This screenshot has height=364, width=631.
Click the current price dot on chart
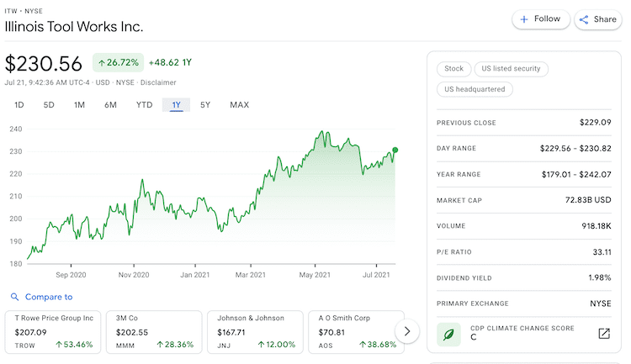point(395,150)
